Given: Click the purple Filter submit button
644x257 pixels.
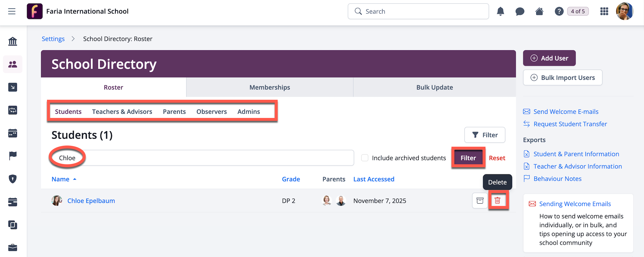Looking at the screenshot, I should point(468,158).
